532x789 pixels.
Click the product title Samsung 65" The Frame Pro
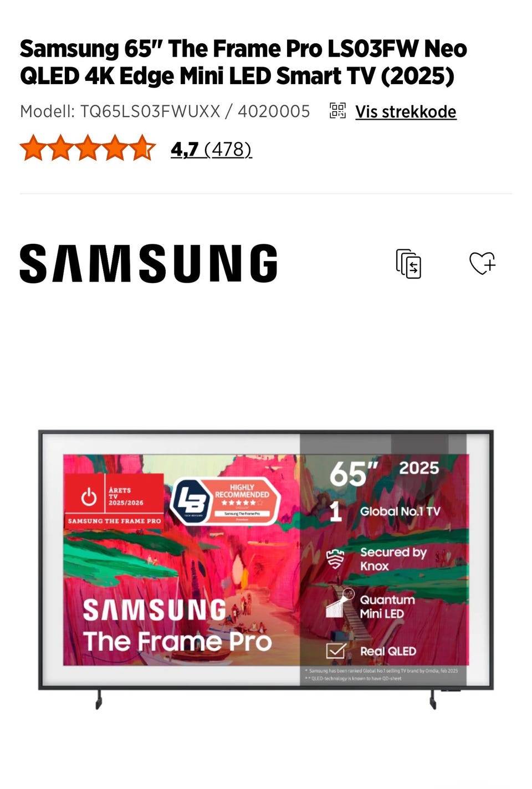pos(243,62)
